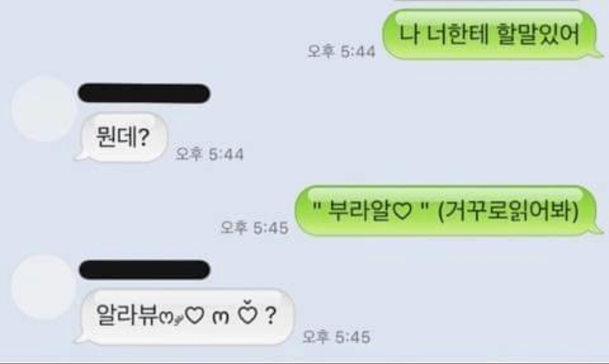
Task: Click the 오후 5:44 time beside 뭔데?
Action: [x=209, y=154]
